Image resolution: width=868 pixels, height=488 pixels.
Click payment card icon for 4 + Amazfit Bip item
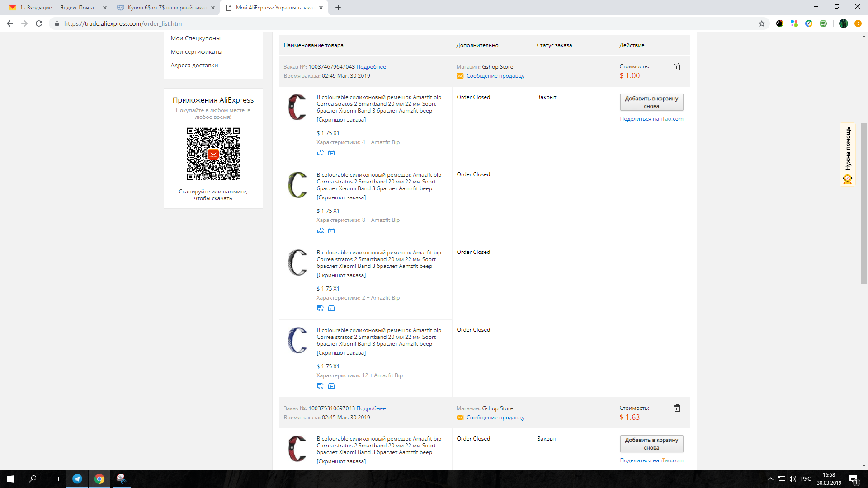[x=331, y=153]
